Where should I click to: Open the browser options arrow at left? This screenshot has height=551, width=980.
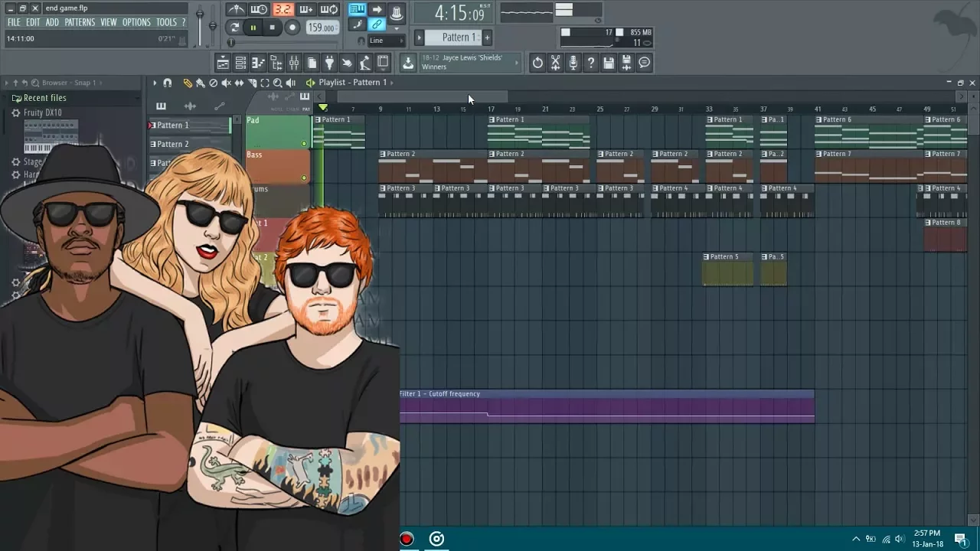click(6, 83)
